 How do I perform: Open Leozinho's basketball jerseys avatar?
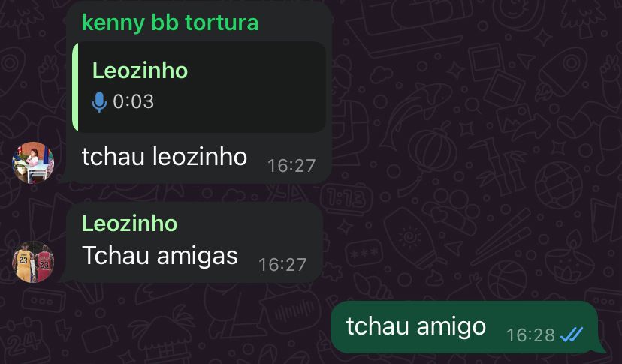point(33,262)
